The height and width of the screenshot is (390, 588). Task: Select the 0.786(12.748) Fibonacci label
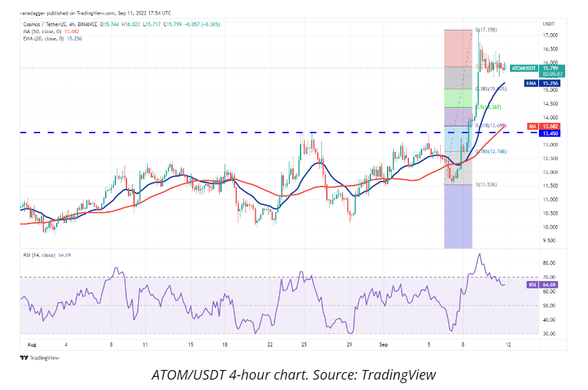click(491, 151)
